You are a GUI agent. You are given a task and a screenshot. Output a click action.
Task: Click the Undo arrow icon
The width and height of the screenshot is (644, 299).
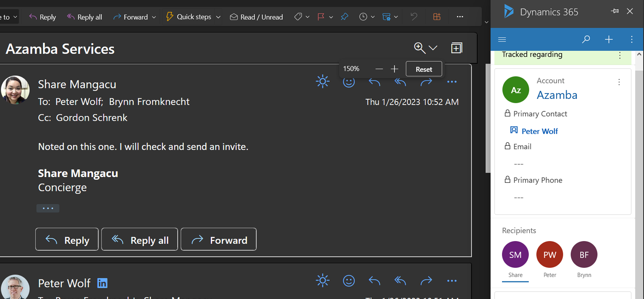point(414,16)
